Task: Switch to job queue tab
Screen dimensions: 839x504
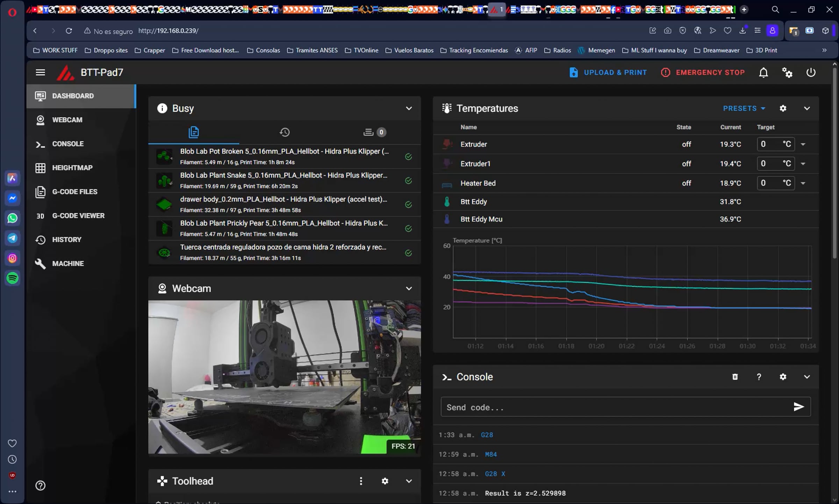Action: (x=375, y=132)
